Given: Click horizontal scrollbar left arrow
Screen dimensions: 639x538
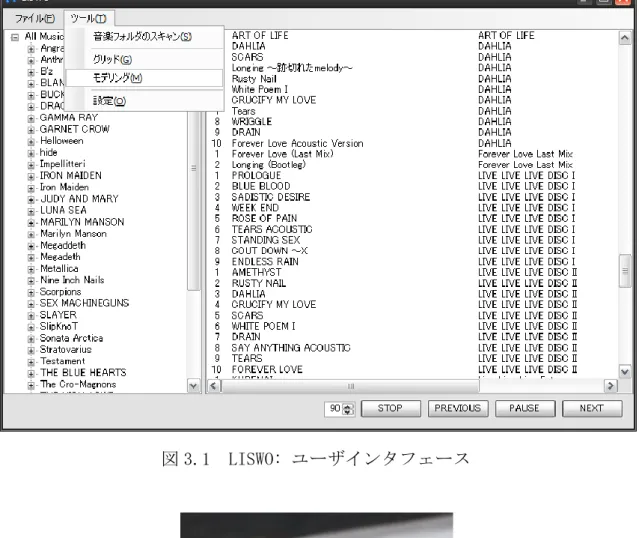Looking at the screenshot, I should point(214,386).
